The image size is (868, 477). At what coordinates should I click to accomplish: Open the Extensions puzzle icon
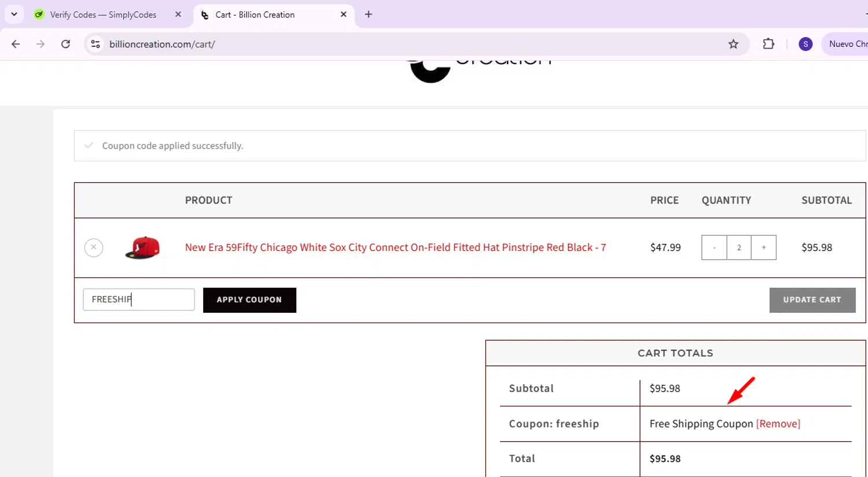pos(768,44)
